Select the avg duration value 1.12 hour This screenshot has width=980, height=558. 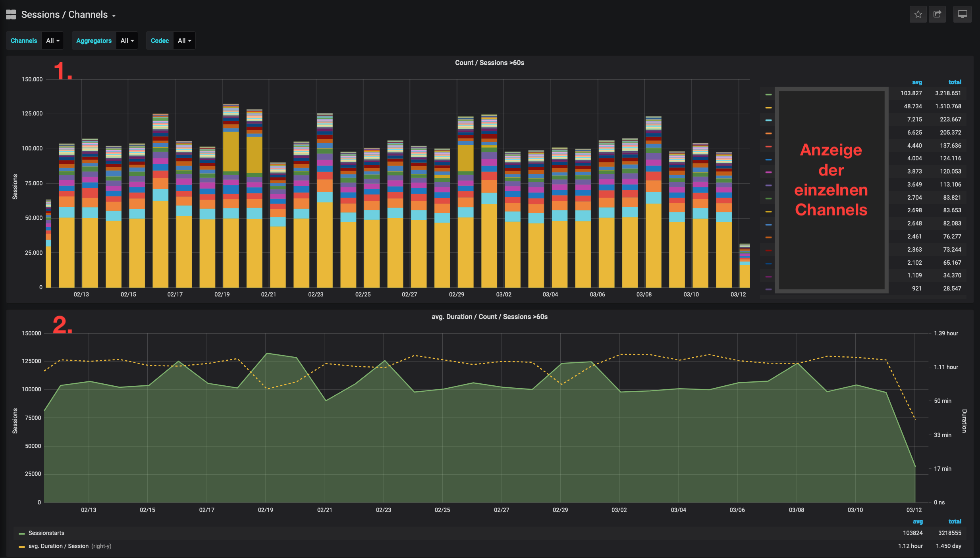910,546
